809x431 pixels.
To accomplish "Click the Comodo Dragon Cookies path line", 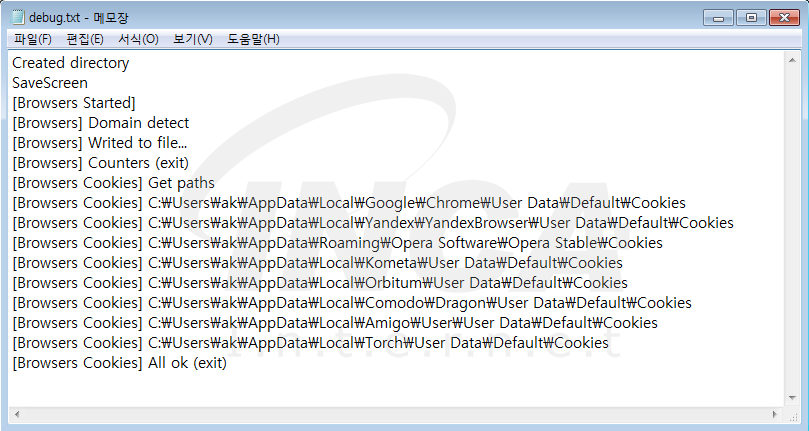I will pyautogui.click(x=352, y=303).
